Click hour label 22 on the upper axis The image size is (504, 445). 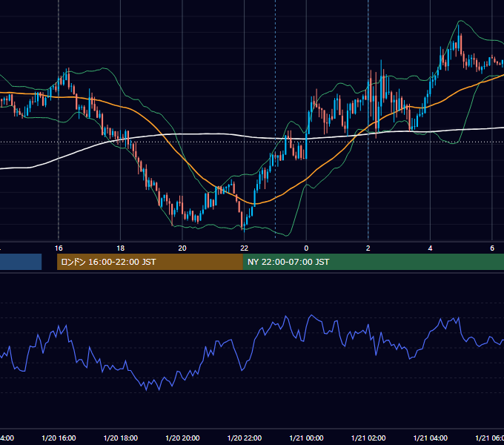(245, 248)
